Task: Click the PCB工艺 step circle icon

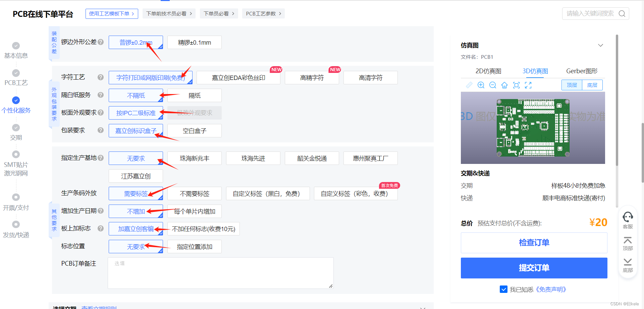Action: point(16,73)
